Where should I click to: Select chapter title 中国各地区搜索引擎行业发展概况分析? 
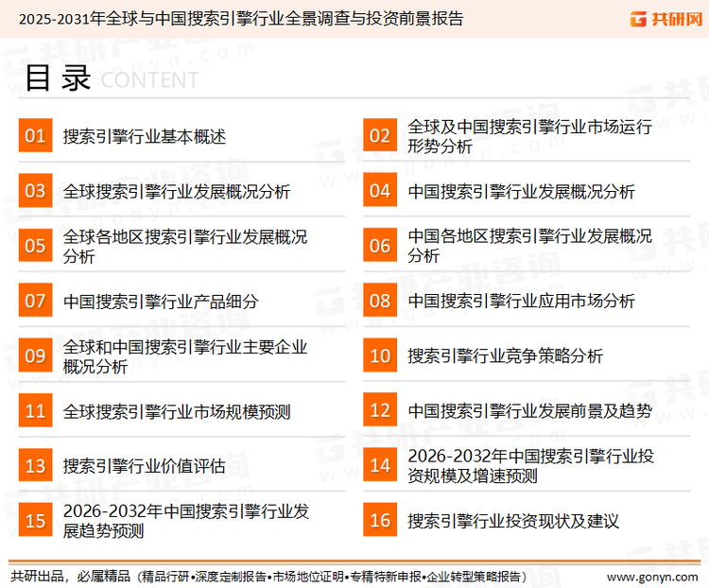[x=529, y=246]
